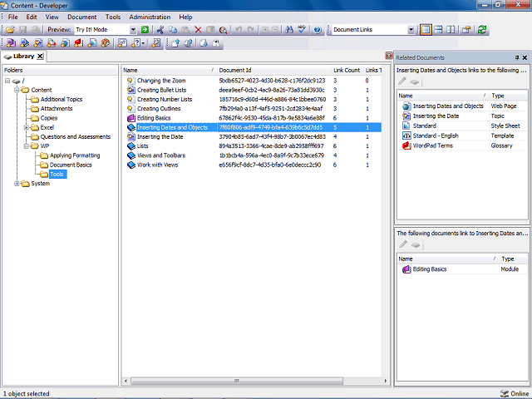The width and height of the screenshot is (532, 399).
Task: Expand the Excel folder node
Action: click(x=26, y=127)
